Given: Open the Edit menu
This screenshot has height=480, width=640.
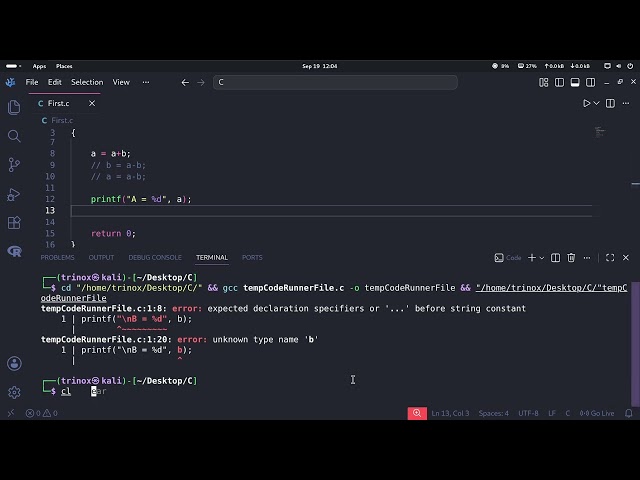Looking at the screenshot, I should click(54, 82).
